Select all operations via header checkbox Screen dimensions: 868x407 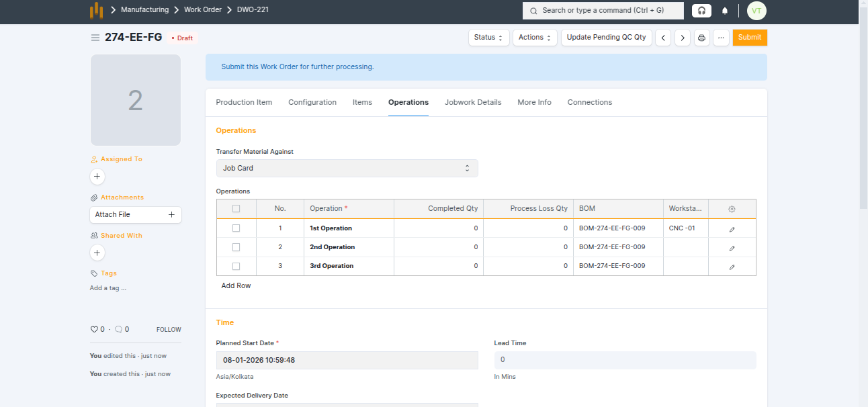(x=236, y=209)
